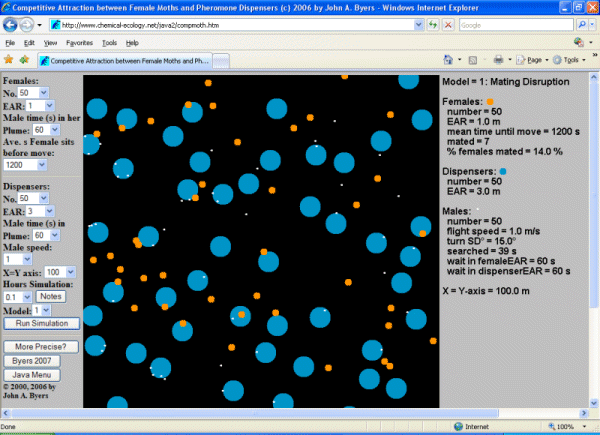Click the Internet security zone indicator
Screen dimensions: 600x435
471,427
